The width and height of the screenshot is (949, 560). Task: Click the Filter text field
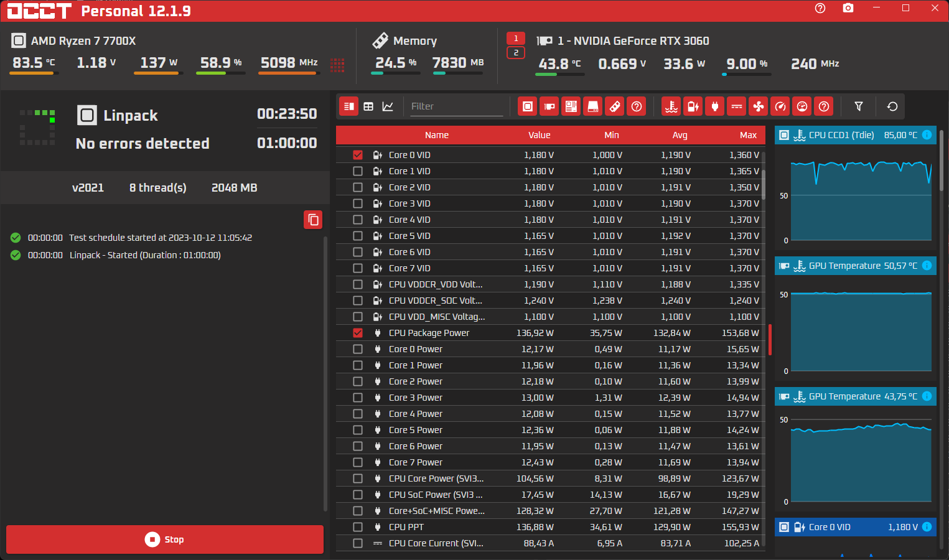pyautogui.click(x=456, y=106)
